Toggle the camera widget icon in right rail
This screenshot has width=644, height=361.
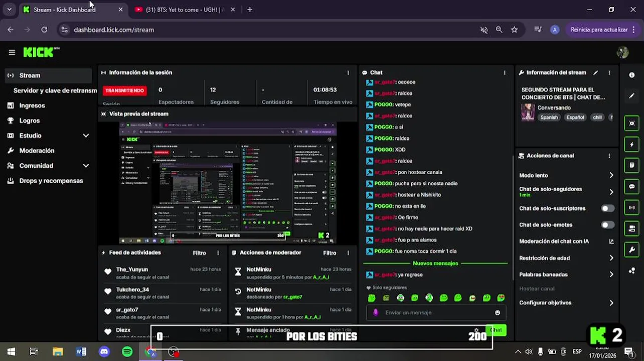click(632, 229)
